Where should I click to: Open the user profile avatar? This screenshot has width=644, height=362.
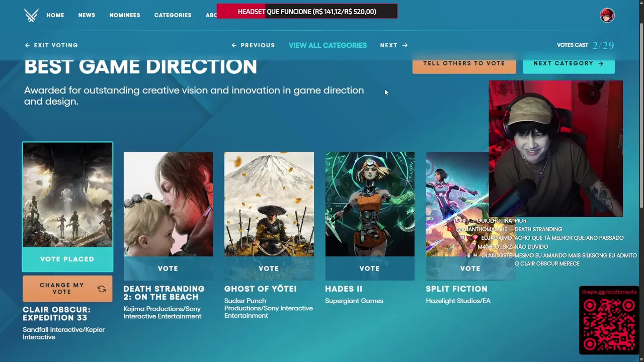(607, 15)
